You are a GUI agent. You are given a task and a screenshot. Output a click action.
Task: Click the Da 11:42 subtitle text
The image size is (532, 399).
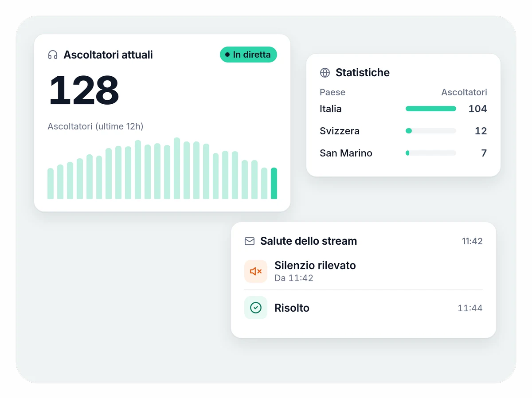(x=294, y=278)
